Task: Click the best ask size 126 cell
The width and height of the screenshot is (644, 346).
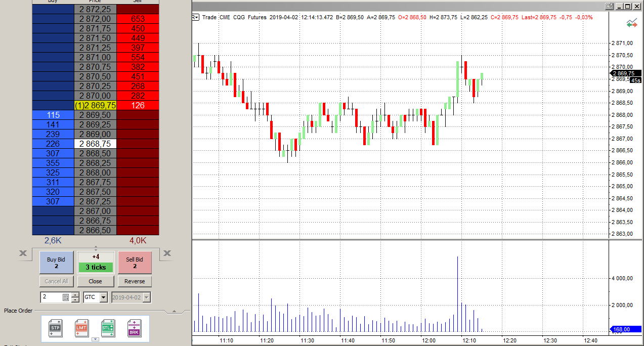Action: tap(138, 105)
